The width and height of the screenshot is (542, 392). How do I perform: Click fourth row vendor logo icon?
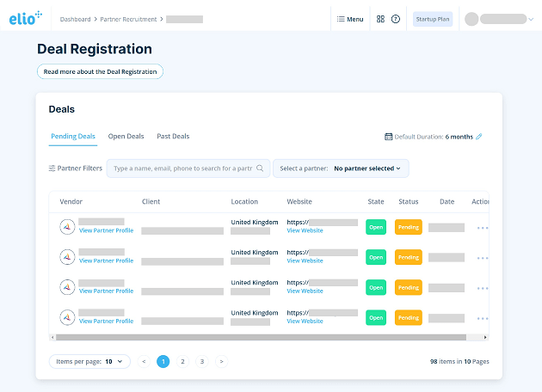point(67,317)
